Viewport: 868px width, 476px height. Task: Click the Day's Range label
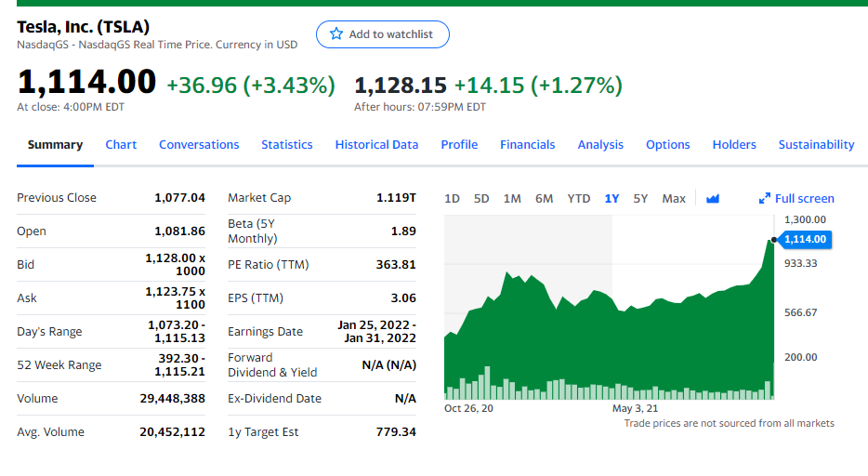point(49,332)
